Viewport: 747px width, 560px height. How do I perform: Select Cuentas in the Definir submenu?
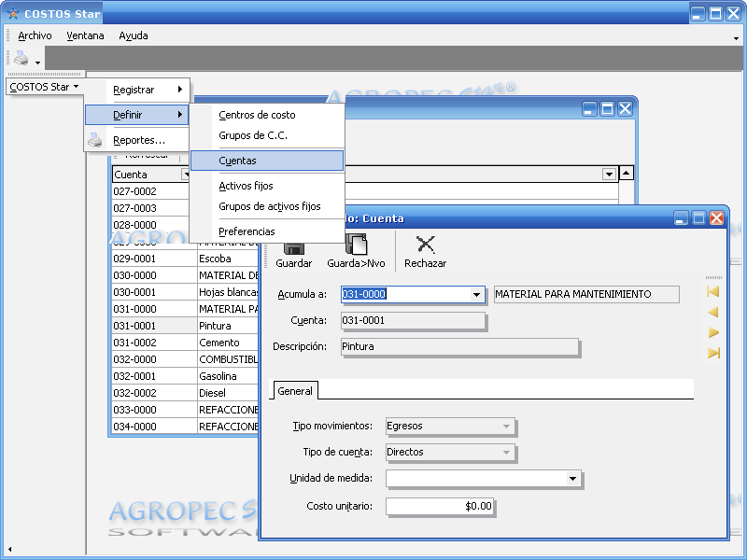[x=267, y=161]
